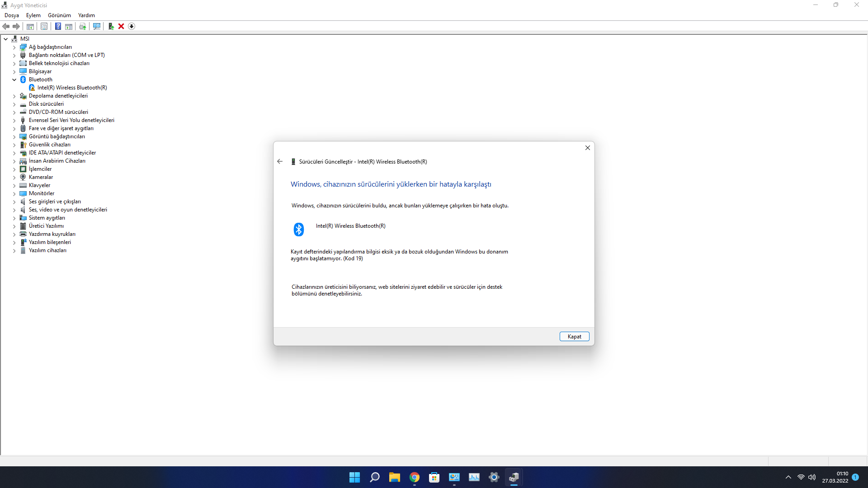This screenshot has height=488, width=868.
Task: Select the Kameralar tree item
Action: (x=41, y=177)
